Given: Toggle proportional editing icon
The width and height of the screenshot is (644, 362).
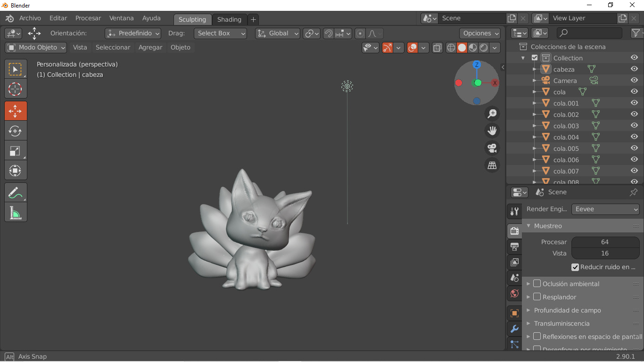Looking at the screenshot, I should click(x=360, y=33).
